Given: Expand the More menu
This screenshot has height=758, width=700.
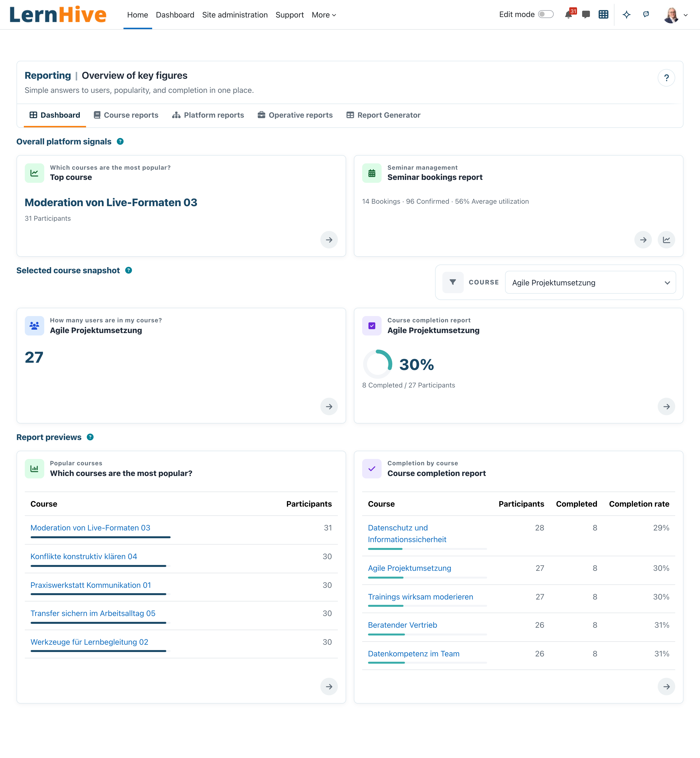Looking at the screenshot, I should [x=324, y=15].
